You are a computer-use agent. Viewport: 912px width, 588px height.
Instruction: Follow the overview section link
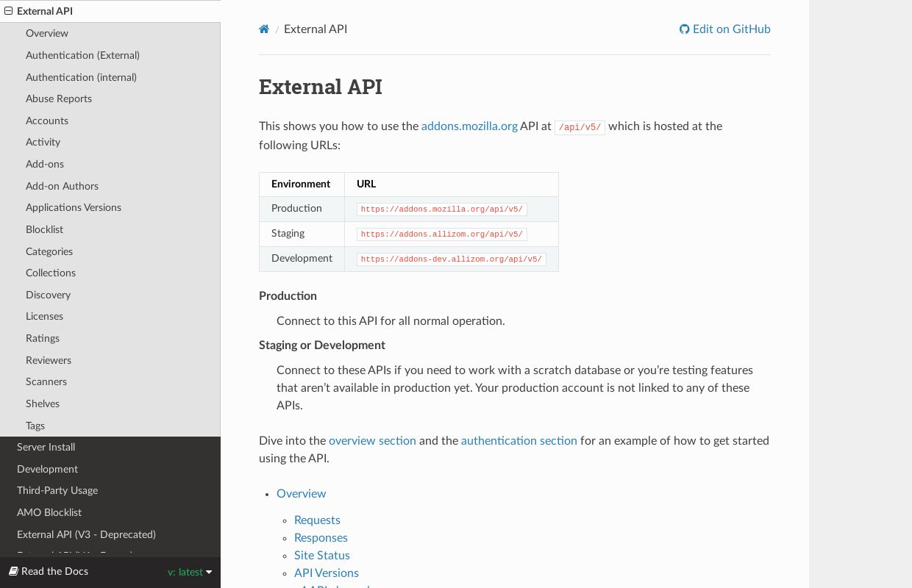pyautogui.click(x=372, y=440)
